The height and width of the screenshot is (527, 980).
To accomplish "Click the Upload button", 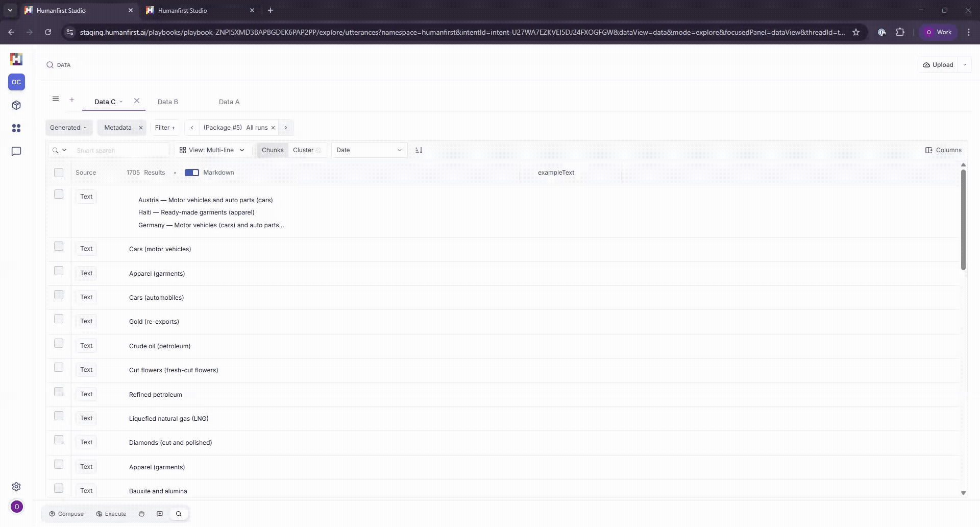I will click(x=938, y=65).
